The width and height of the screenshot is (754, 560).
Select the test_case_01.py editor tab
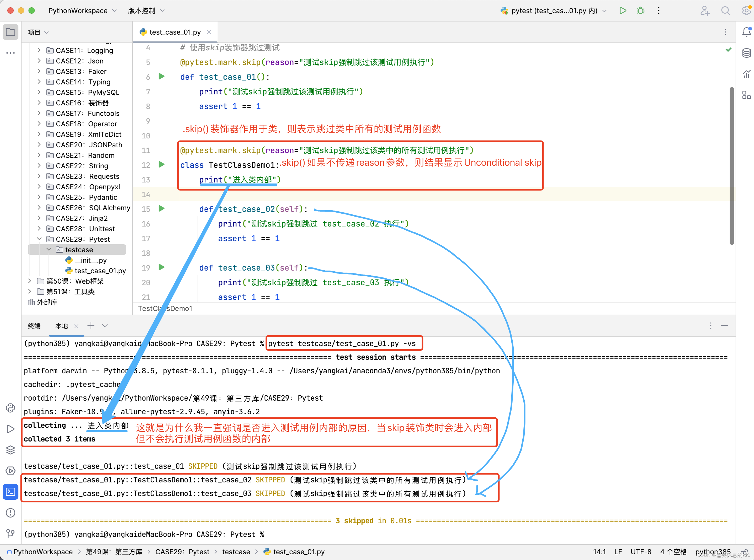175,32
